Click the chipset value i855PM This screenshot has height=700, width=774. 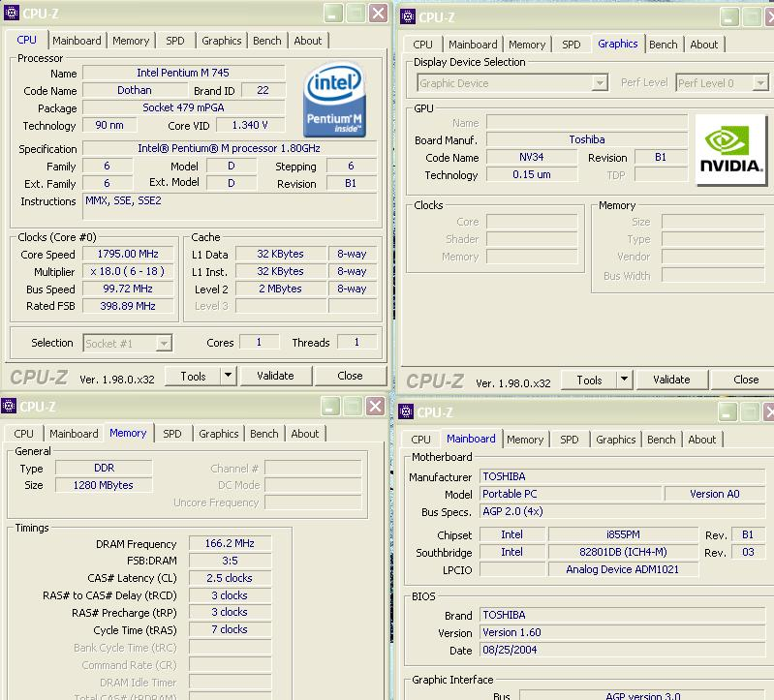point(623,534)
